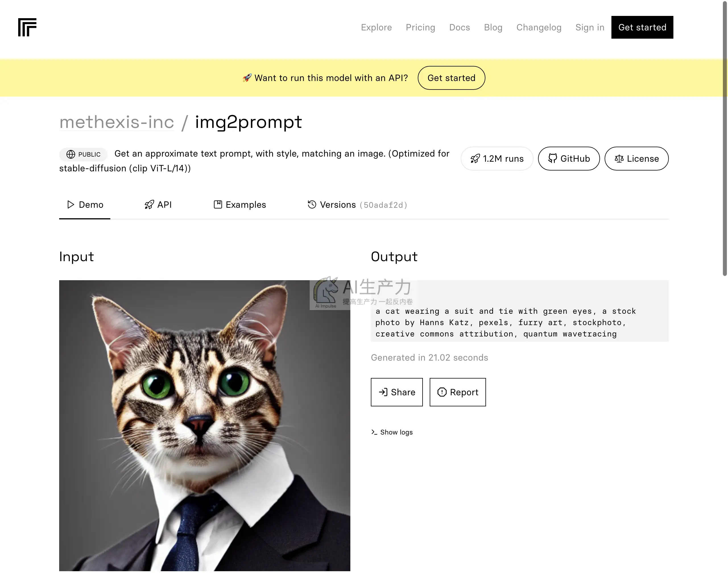Click the cat in suit input image
This screenshot has width=728, height=582.
[205, 425]
